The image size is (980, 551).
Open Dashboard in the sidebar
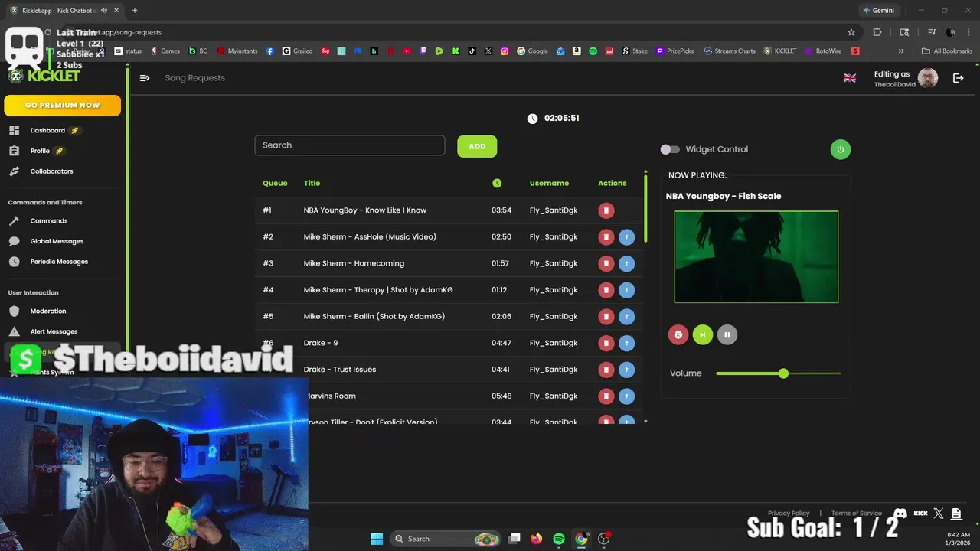point(47,131)
